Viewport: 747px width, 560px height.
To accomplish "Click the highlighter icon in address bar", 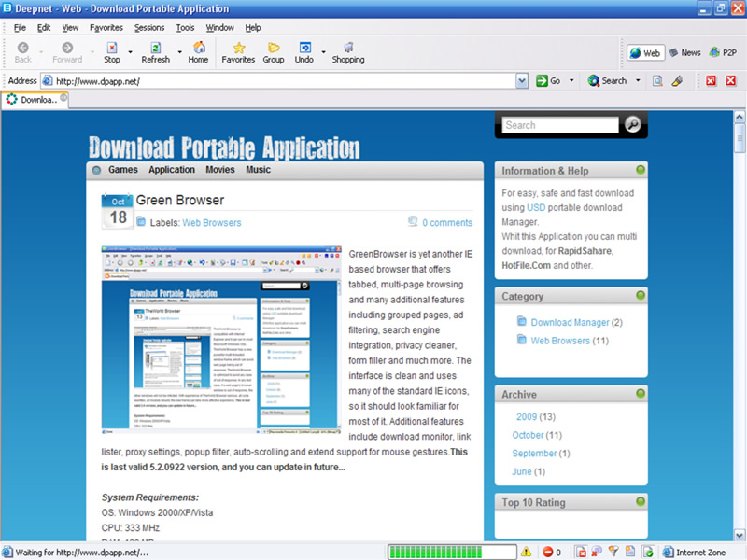I will [x=677, y=81].
